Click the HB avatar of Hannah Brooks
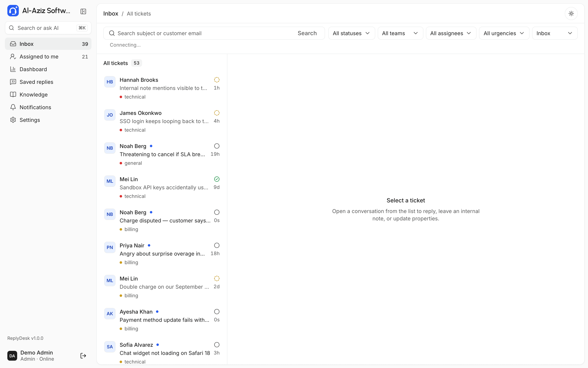 coord(110,82)
